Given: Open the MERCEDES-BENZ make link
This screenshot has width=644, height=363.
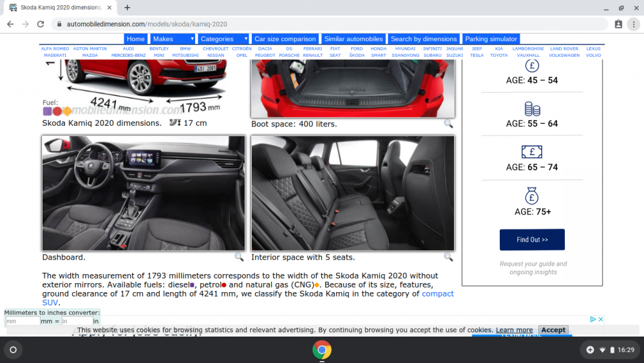Looking at the screenshot, I should click(128, 55).
